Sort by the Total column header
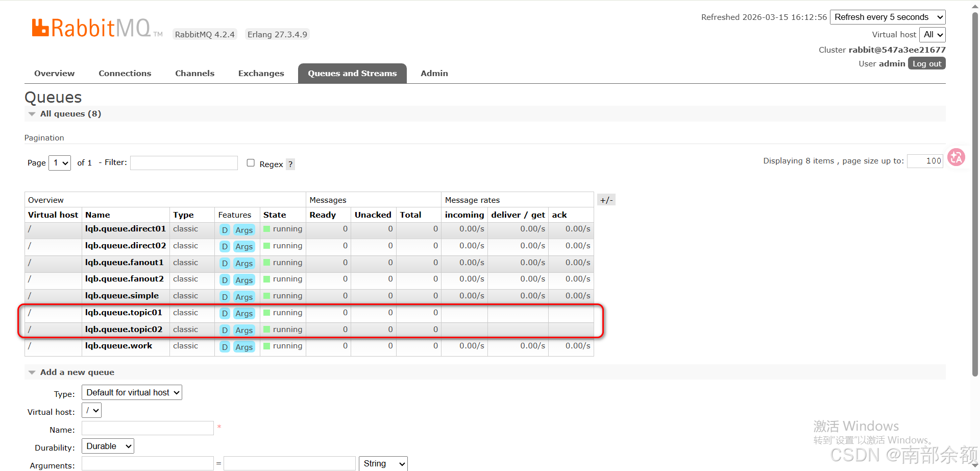 pos(410,215)
